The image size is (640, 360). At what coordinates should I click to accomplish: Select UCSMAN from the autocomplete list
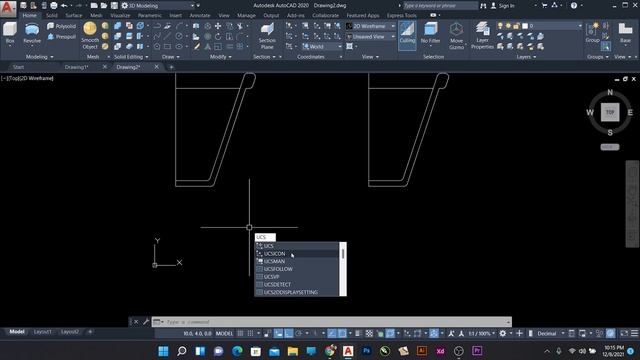click(297, 262)
